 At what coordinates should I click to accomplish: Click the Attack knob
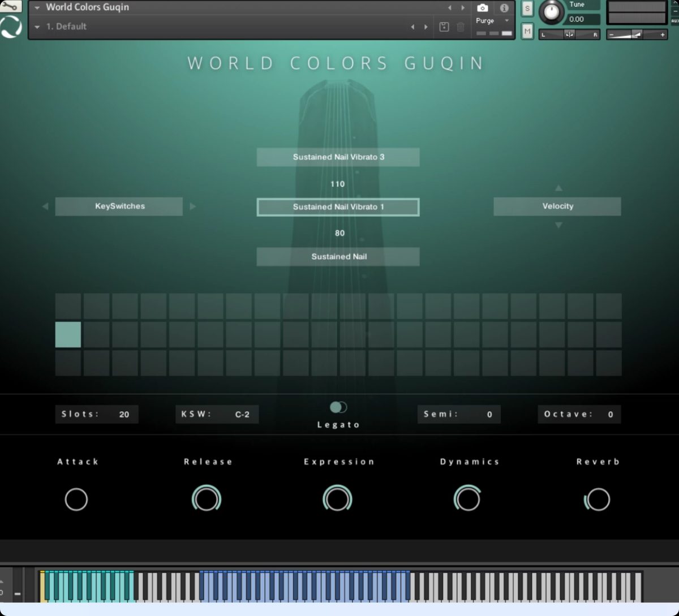point(76,499)
